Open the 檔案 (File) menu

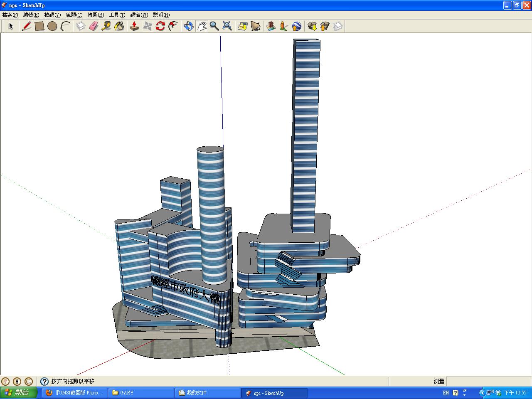pos(10,15)
